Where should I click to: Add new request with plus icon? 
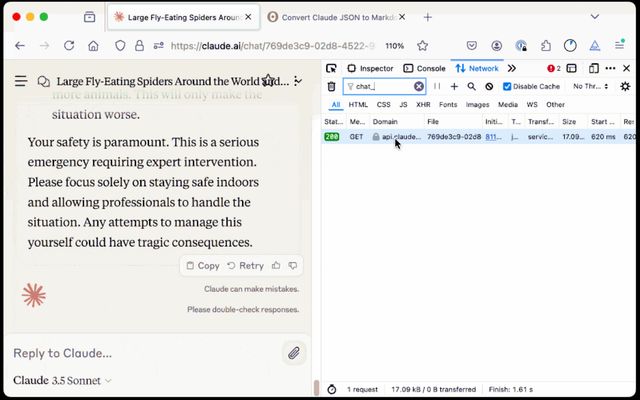pyautogui.click(x=454, y=86)
